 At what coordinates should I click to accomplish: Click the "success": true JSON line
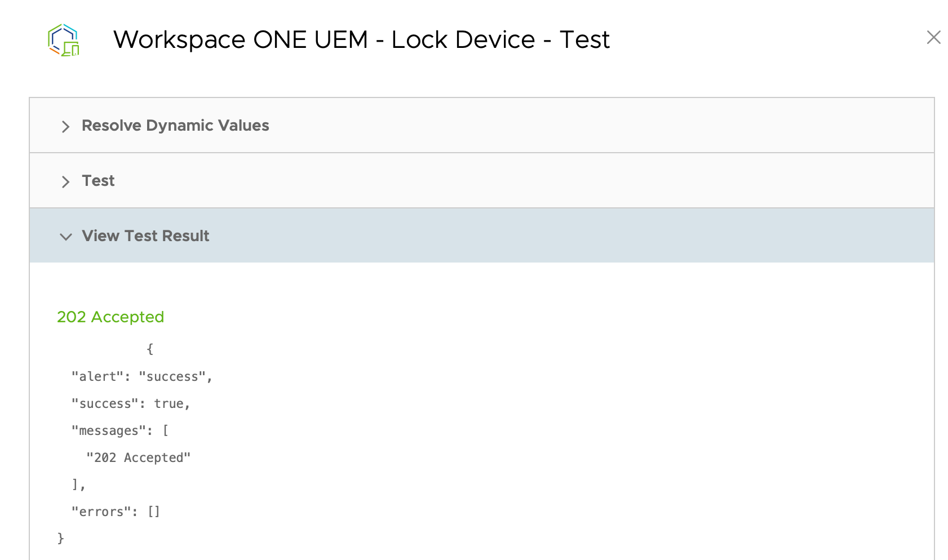pyautogui.click(x=131, y=403)
